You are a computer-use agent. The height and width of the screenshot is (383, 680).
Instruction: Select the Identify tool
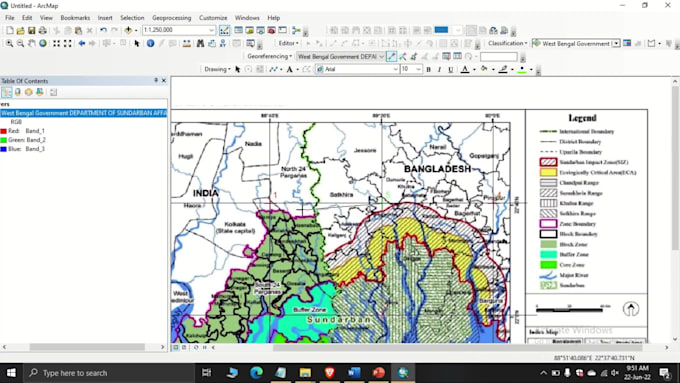(x=150, y=43)
